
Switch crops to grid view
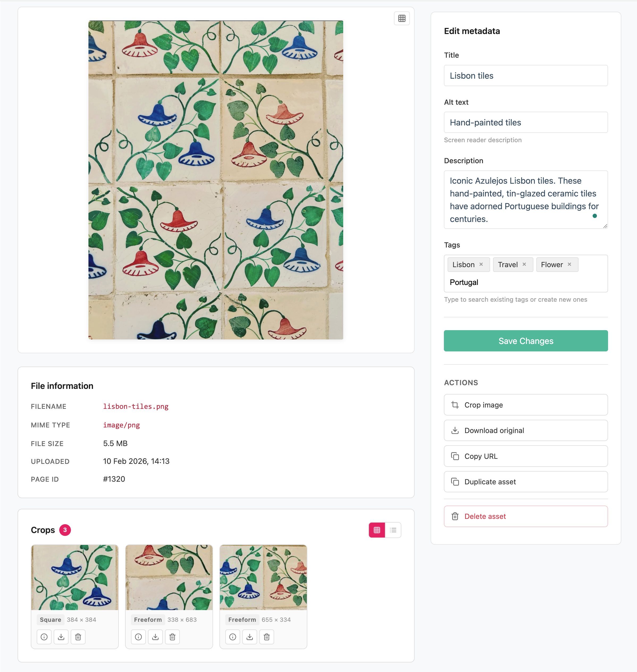tap(377, 530)
